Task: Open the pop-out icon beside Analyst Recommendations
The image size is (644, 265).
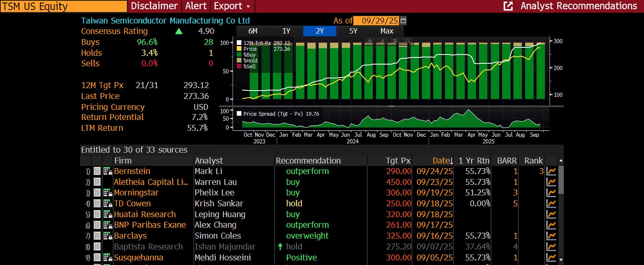Action: [x=508, y=6]
